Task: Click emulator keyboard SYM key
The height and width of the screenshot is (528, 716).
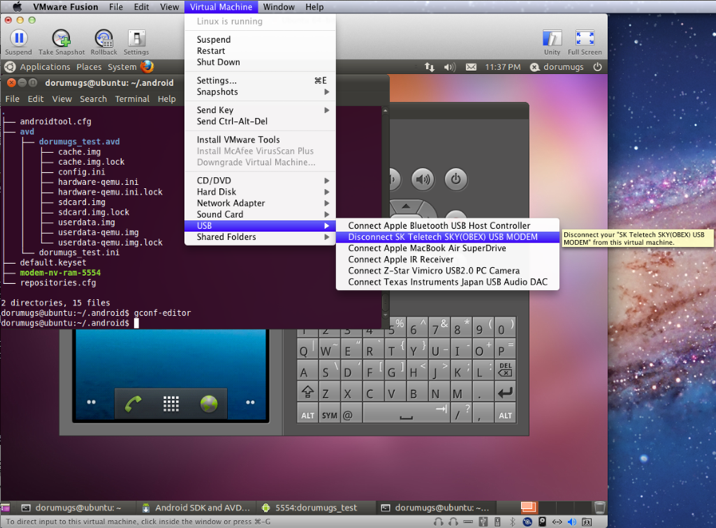Action: pos(329,415)
